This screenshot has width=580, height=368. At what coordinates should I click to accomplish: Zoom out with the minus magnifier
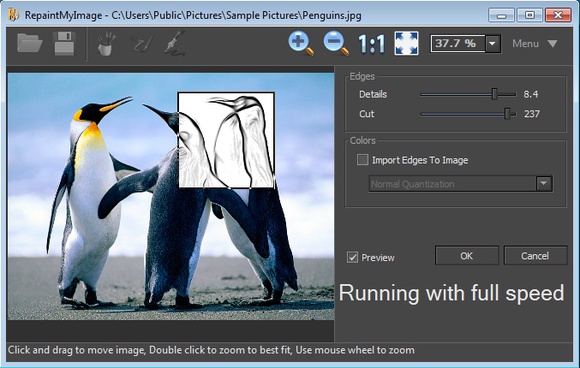click(x=336, y=44)
